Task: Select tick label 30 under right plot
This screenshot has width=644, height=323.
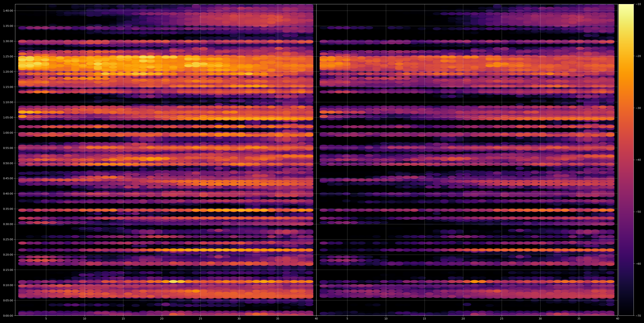Action: pos(540,319)
